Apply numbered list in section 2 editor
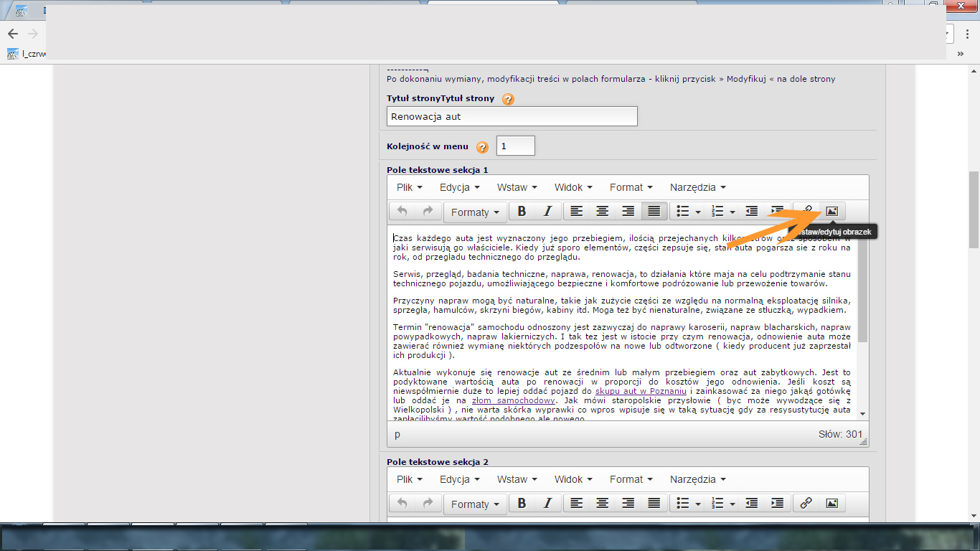Image resolution: width=980 pixels, height=551 pixels. click(717, 504)
